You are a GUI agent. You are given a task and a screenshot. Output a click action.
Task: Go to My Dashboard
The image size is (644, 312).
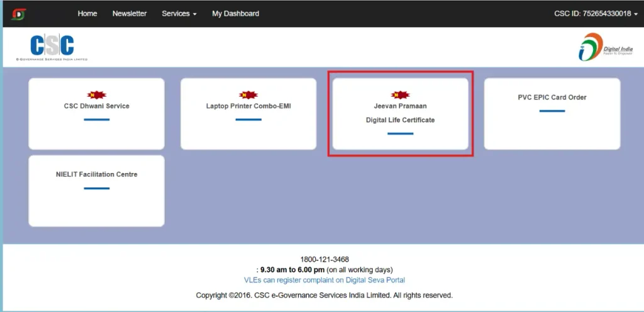coord(235,14)
